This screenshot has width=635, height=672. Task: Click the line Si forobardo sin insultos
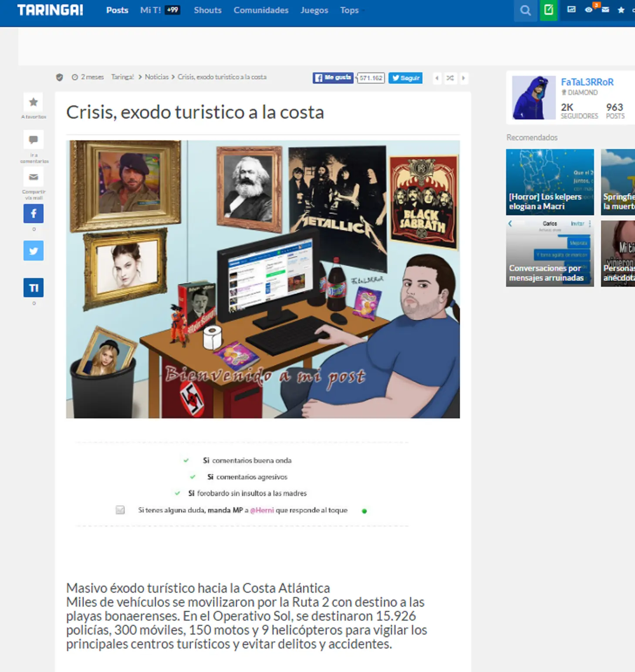pos(247,493)
